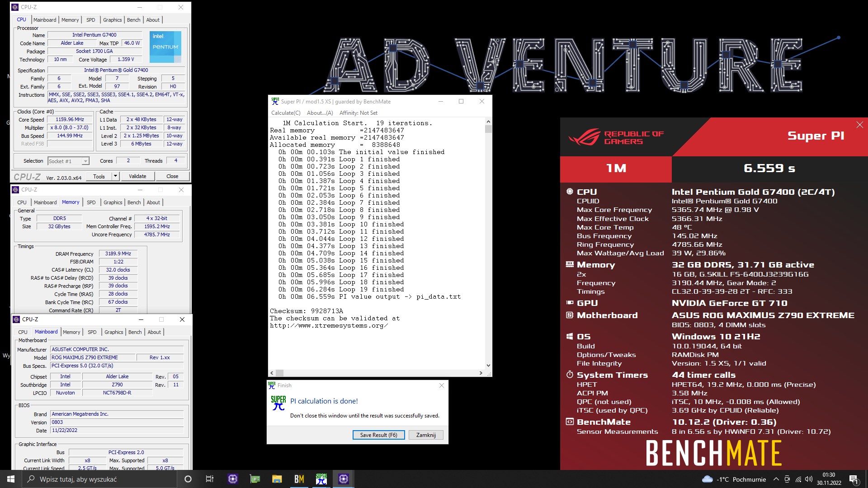Click the OS Windows icon in BenchMate
The width and height of the screenshot is (868, 488).
[570, 336]
